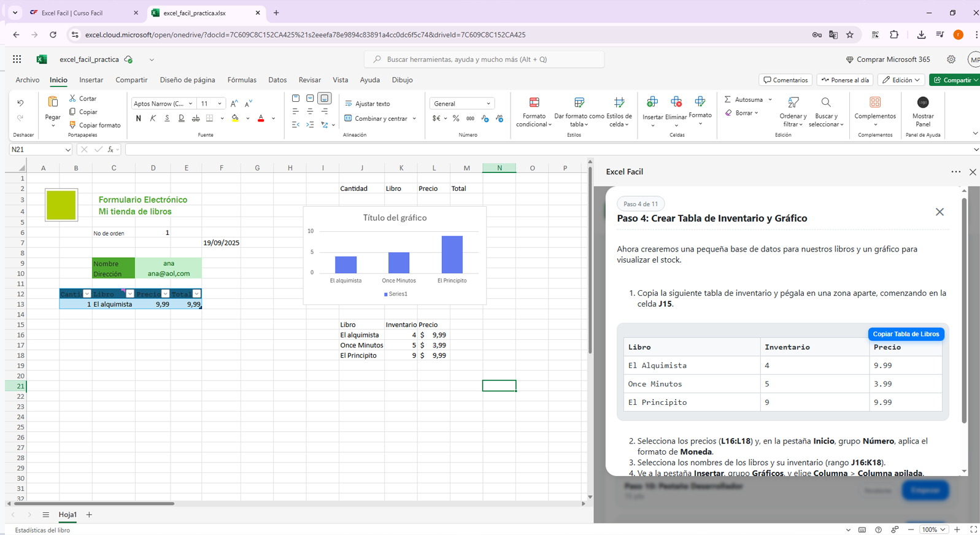
Task: Expand the Combinar y centrar arrow
Action: (415, 118)
